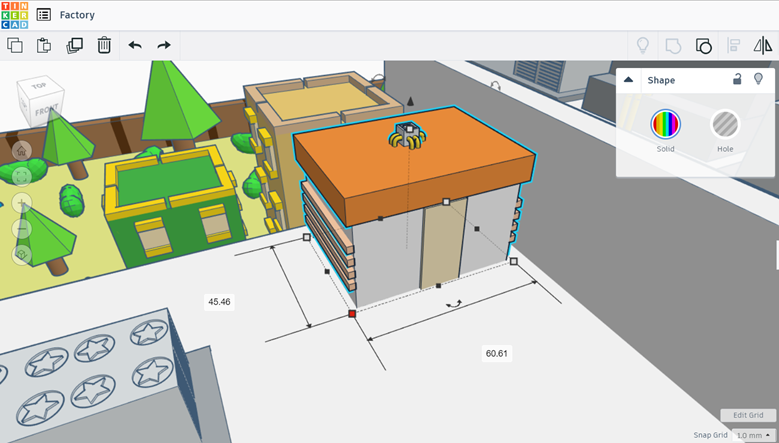Set the shape to Hole
Image resolution: width=779 pixels, height=443 pixels.
tap(725, 124)
